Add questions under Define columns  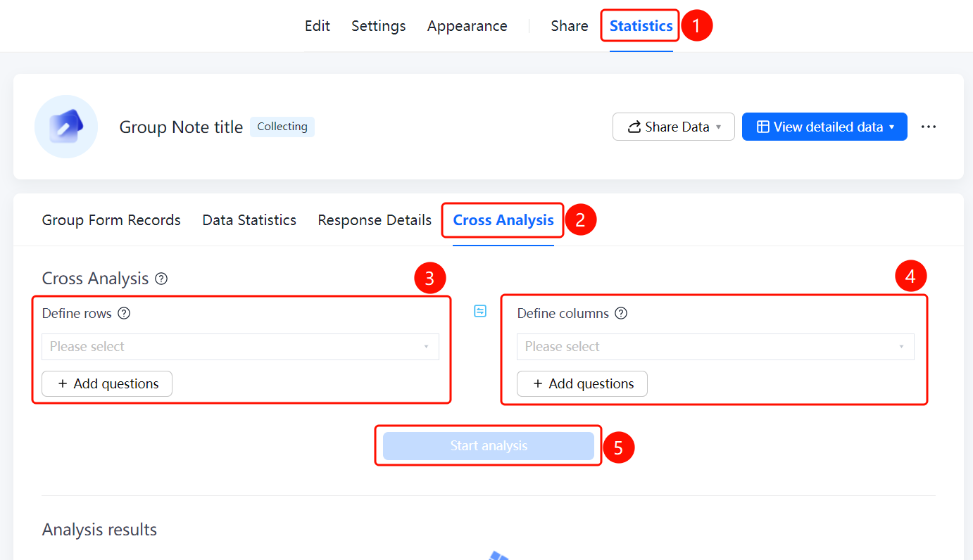coord(582,383)
